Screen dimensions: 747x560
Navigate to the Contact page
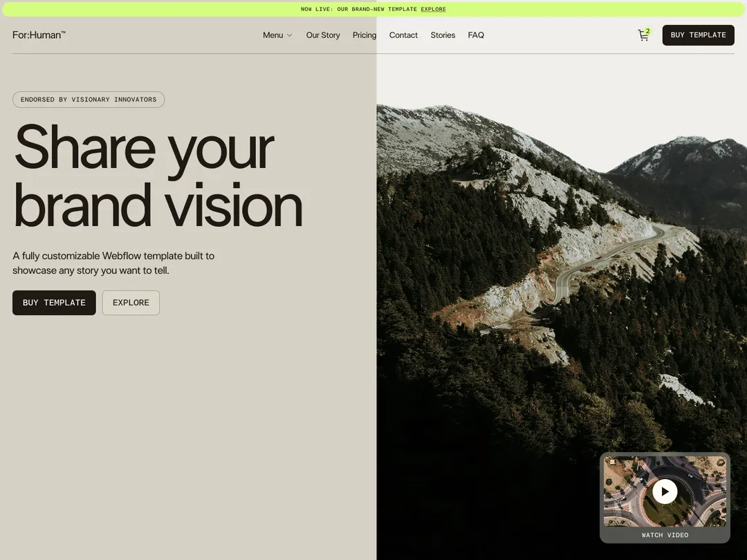pyautogui.click(x=403, y=35)
